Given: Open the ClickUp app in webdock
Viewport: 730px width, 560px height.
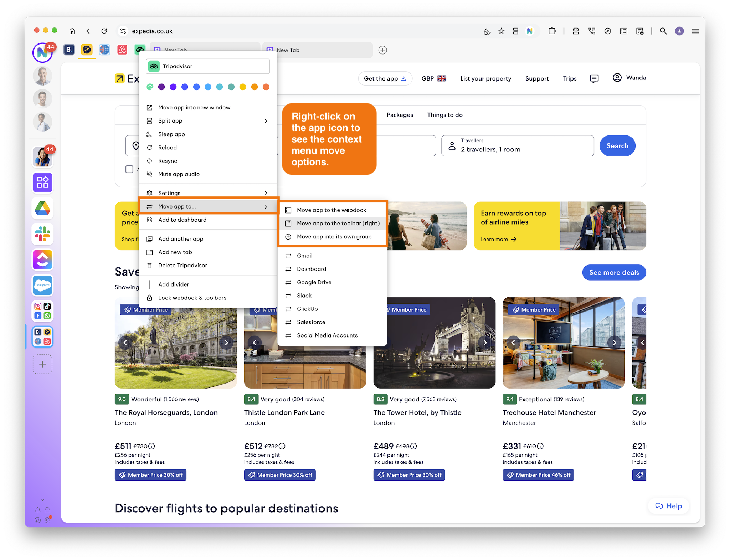Looking at the screenshot, I should 42,260.
